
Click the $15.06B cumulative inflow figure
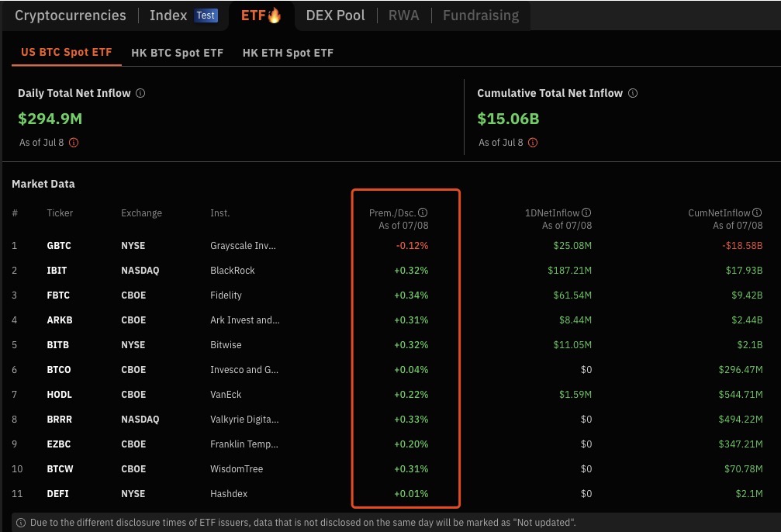tap(509, 119)
